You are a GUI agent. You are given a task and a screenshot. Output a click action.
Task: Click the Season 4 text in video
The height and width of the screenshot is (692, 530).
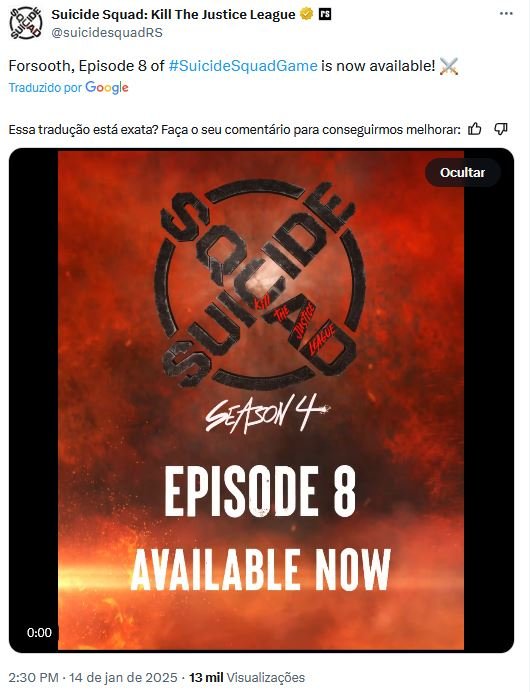(x=268, y=414)
